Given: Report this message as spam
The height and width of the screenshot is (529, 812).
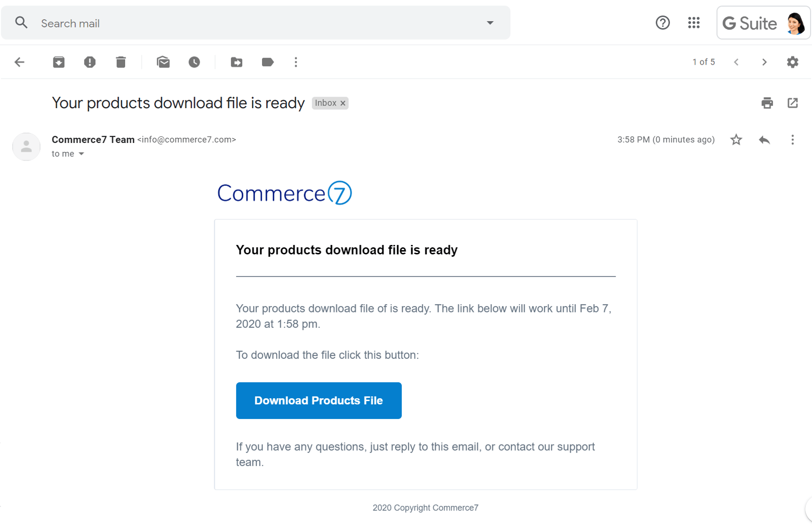Looking at the screenshot, I should 90,62.
